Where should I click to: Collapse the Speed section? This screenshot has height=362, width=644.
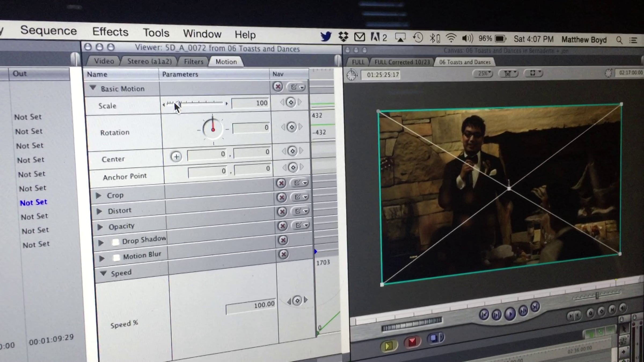(x=103, y=273)
